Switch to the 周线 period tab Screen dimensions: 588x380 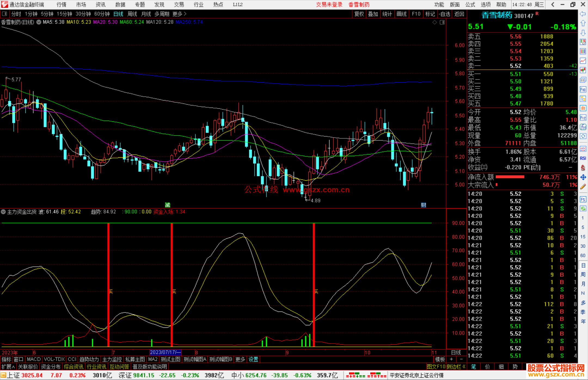[132, 14]
